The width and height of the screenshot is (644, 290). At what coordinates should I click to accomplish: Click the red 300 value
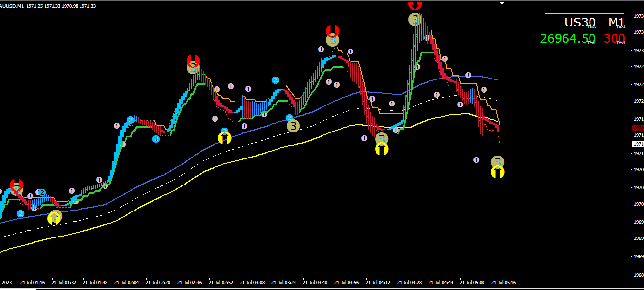615,39
